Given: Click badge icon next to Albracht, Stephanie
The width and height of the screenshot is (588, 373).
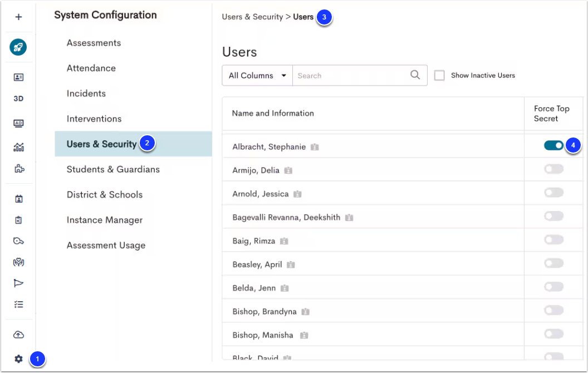Looking at the screenshot, I should (315, 147).
